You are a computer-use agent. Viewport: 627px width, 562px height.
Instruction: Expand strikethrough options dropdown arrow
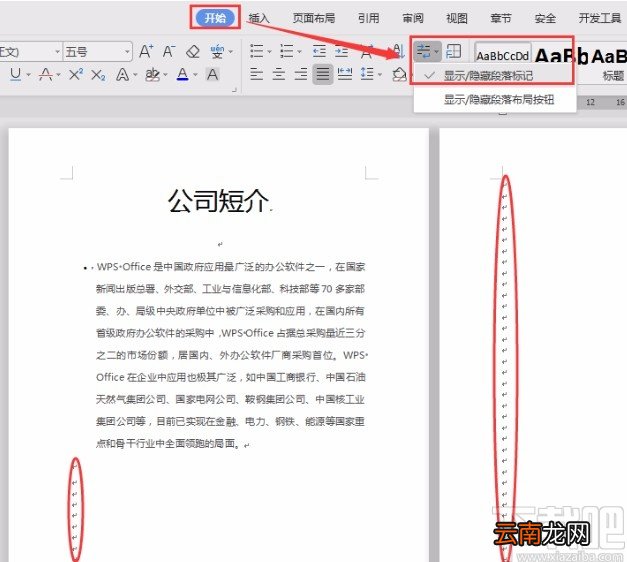click(x=58, y=75)
